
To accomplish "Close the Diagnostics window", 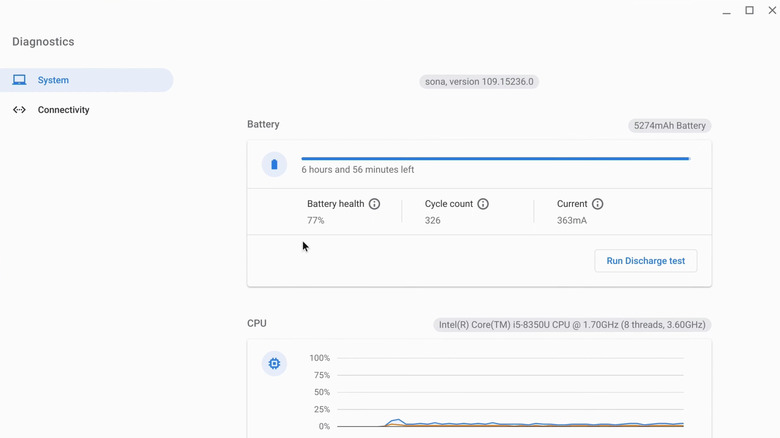I will click(x=771, y=11).
